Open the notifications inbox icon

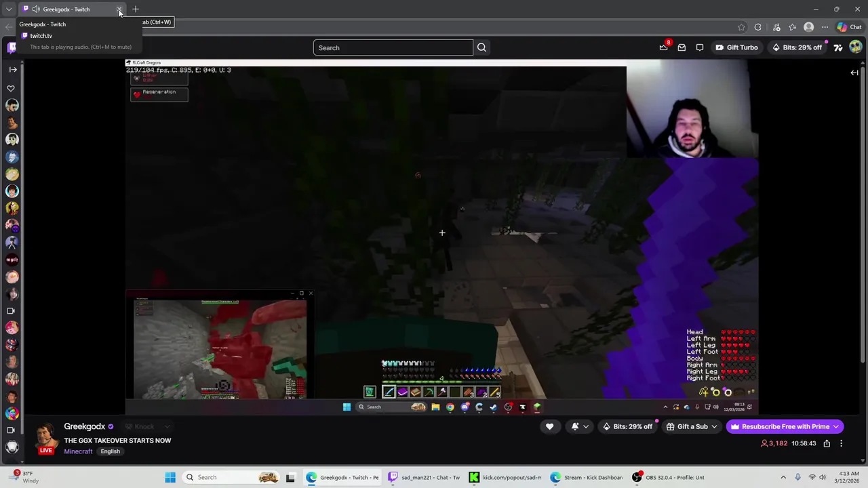click(682, 47)
